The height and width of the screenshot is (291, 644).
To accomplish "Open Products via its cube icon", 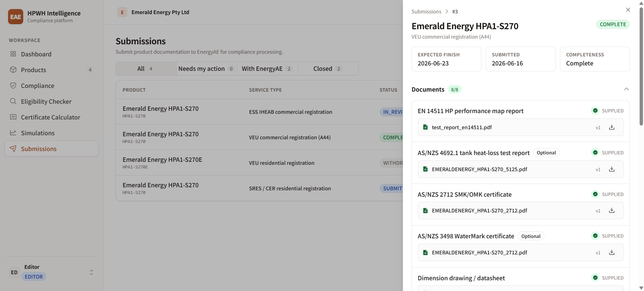I will 13,70.
